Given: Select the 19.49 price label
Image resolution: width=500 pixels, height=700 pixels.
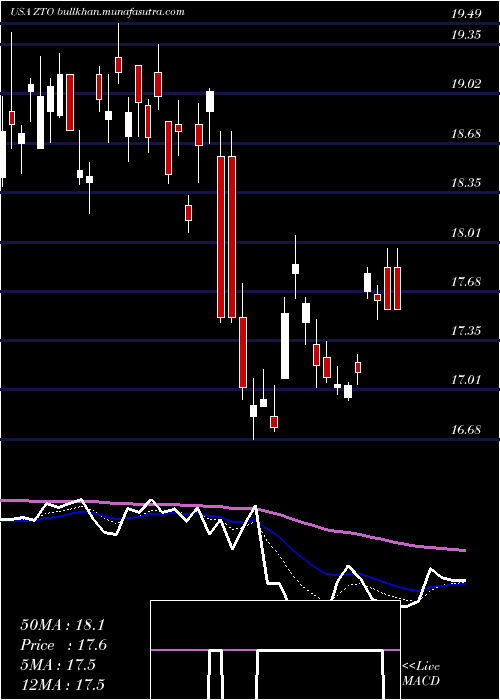Looking at the screenshot, I should pyautogui.click(x=466, y=14).
